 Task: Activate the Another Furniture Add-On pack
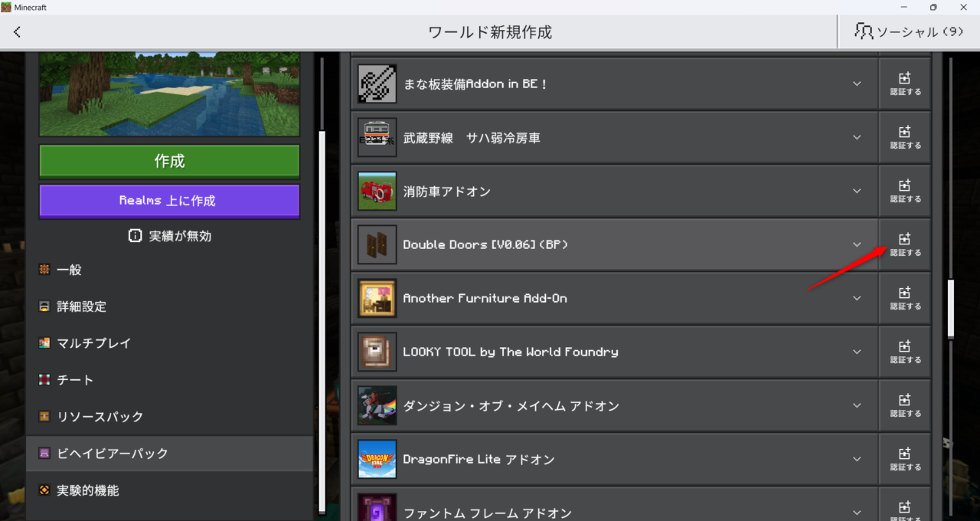[x=905, y=298]
